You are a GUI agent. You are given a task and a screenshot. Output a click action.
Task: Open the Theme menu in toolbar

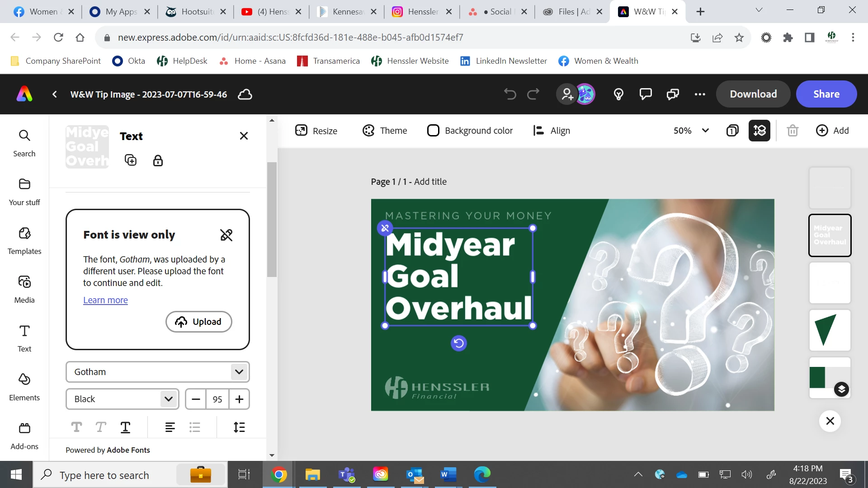point(385,131)
